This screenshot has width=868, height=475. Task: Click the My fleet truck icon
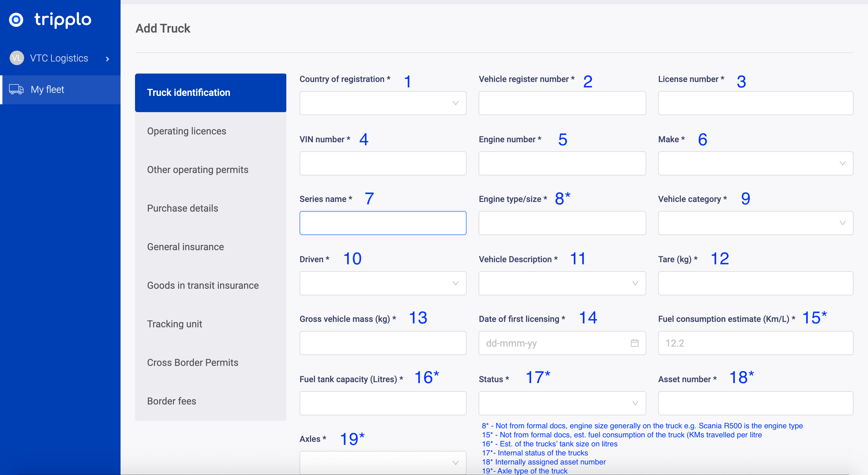16,89
